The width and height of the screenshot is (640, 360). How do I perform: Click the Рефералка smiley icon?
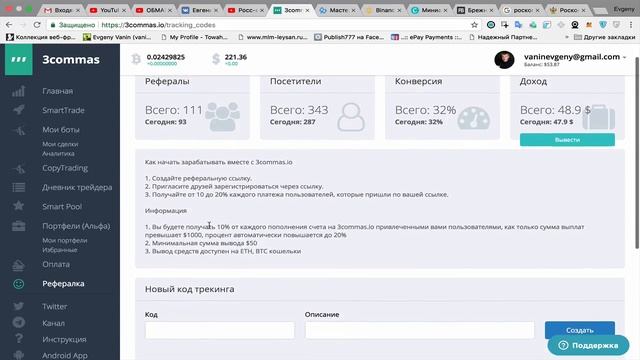click(x=18, y=284)
